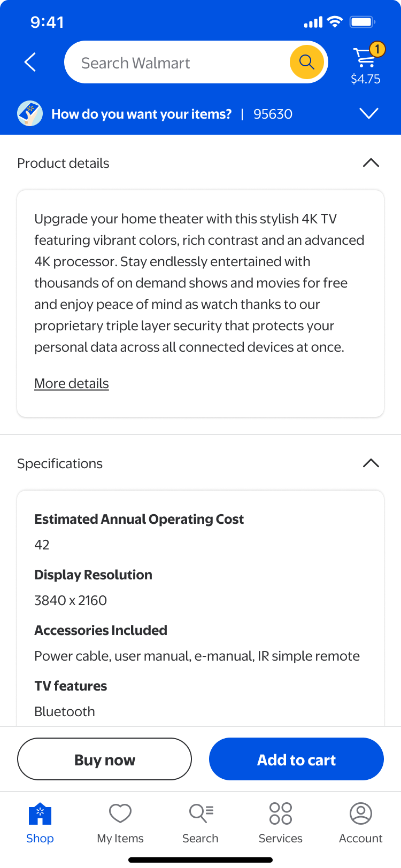Tap the Buy now button
401x868 pixels.
[x=105, y=759]
